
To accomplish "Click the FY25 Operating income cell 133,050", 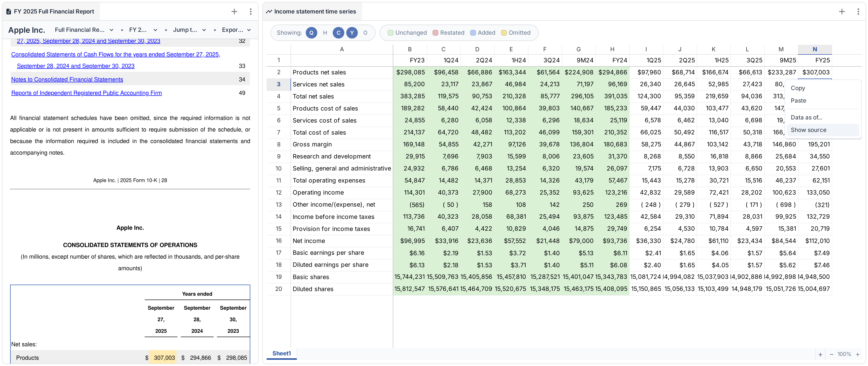I will point(815,193).
